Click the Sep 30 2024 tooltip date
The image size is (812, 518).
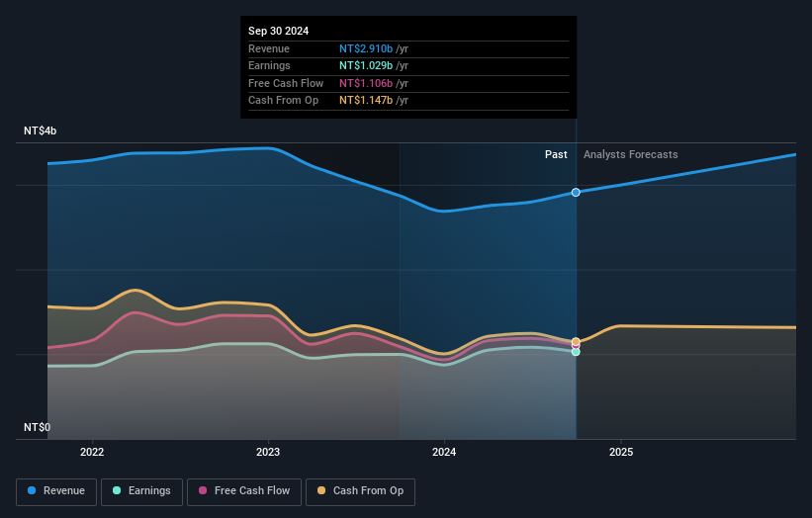click(x=278, y=31)
